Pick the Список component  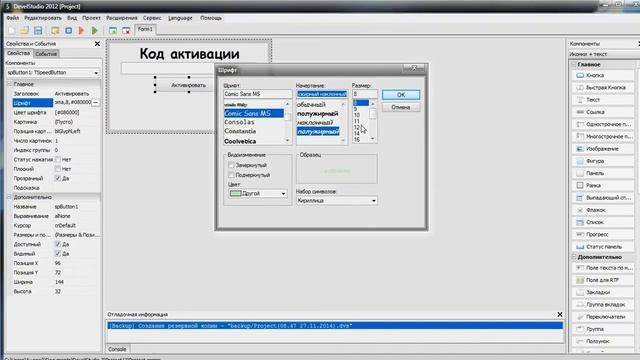(603, 222)
